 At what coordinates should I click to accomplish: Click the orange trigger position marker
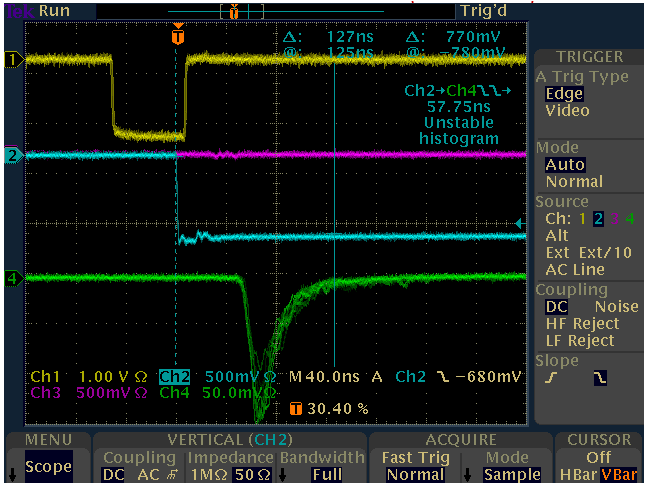click(x=178, y=35)
